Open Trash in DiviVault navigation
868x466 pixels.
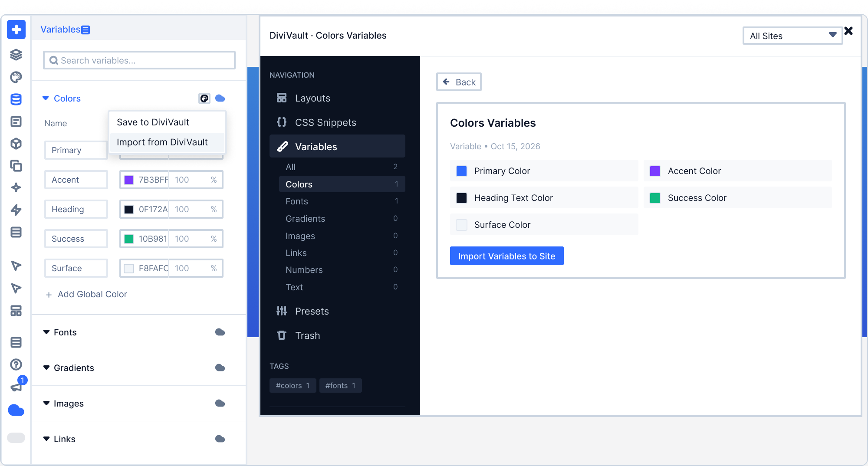click(x=337, y=335)
